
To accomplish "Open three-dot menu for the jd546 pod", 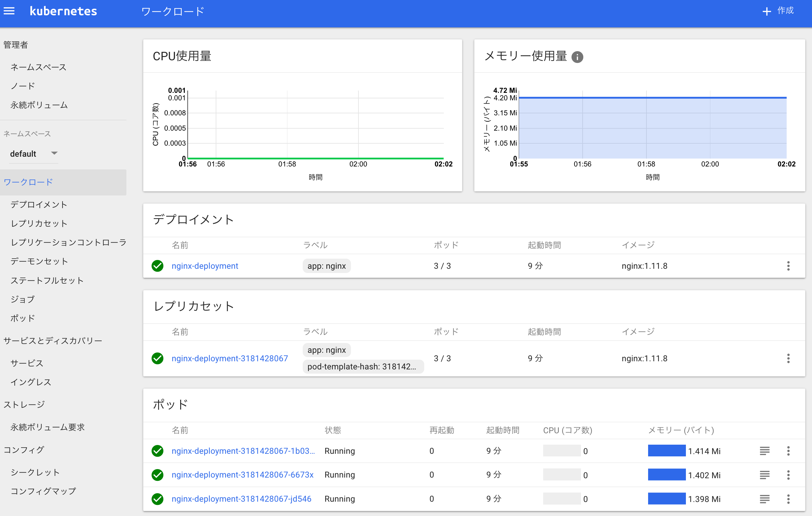I will tap(788, 499).
